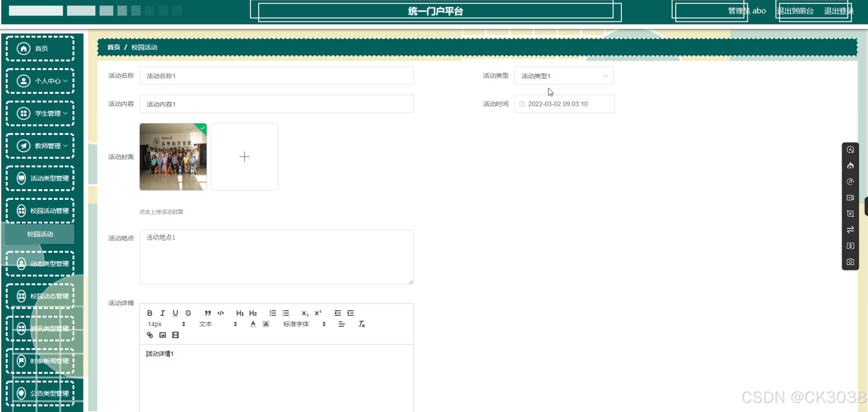Screen dimensions: 868x412
Task: Toggle bold formatting
Action: coord(150,313)
